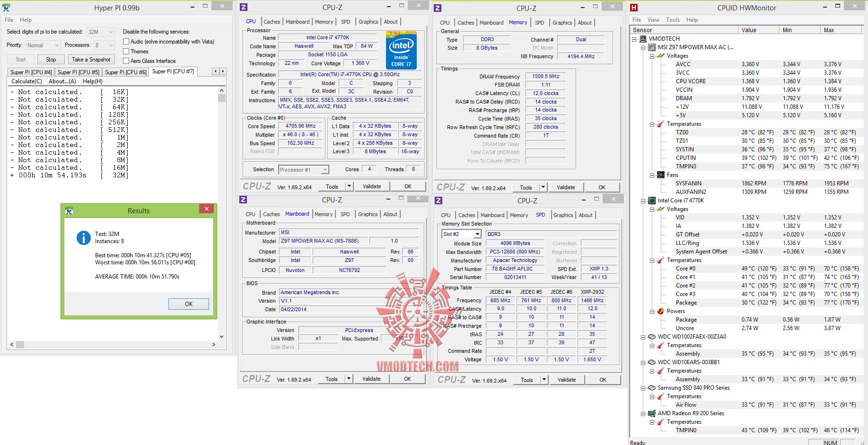
Task: Click the Hyper PI title bar icon
Action: pyautogui.click(x=6, y=7)
